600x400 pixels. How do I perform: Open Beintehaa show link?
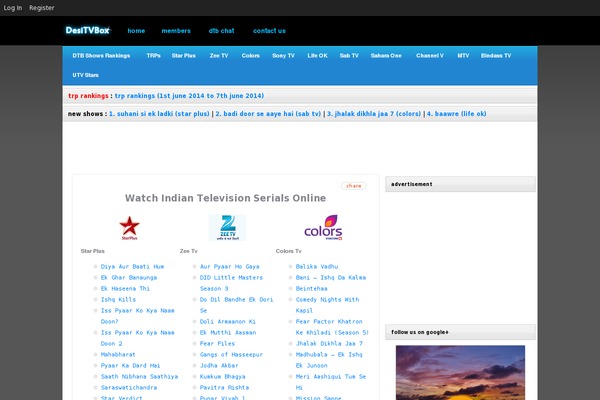311,289
